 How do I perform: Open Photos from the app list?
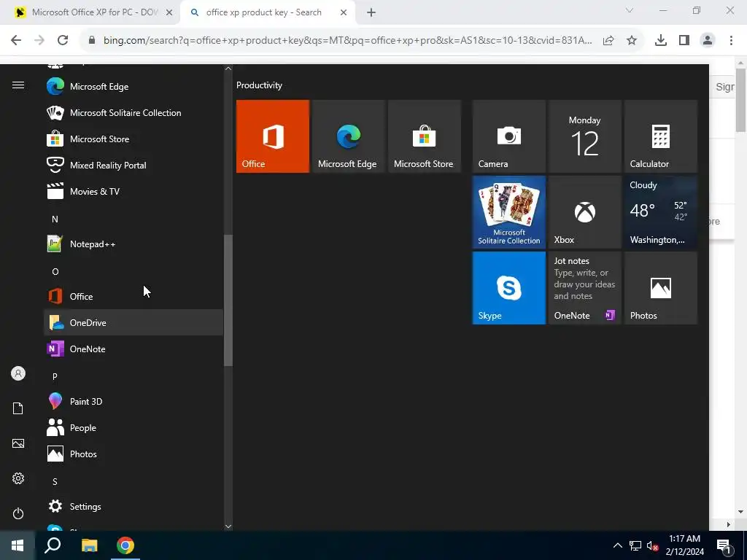pos(133,454)
